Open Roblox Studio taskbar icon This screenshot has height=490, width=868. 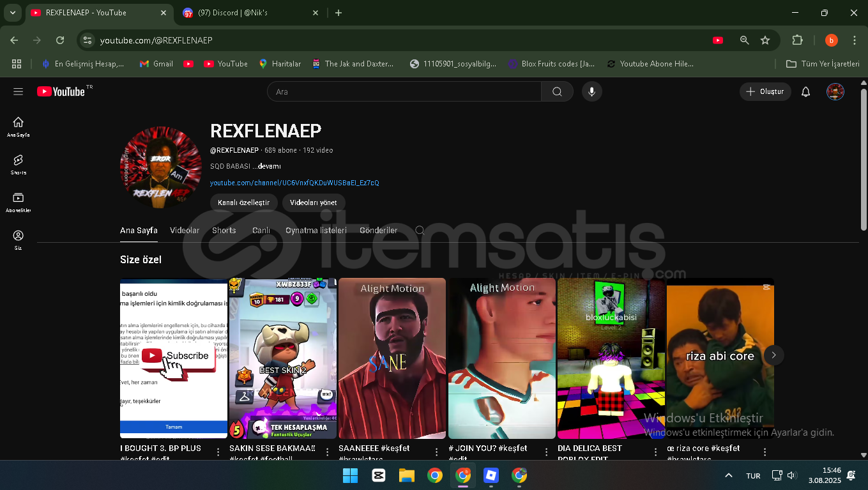(x=491, y=475)
